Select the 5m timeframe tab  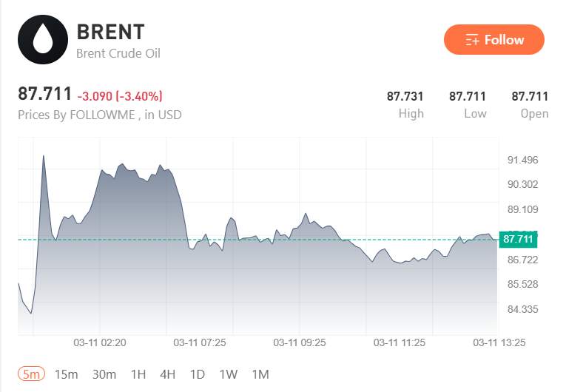click(x=32, y=374)
